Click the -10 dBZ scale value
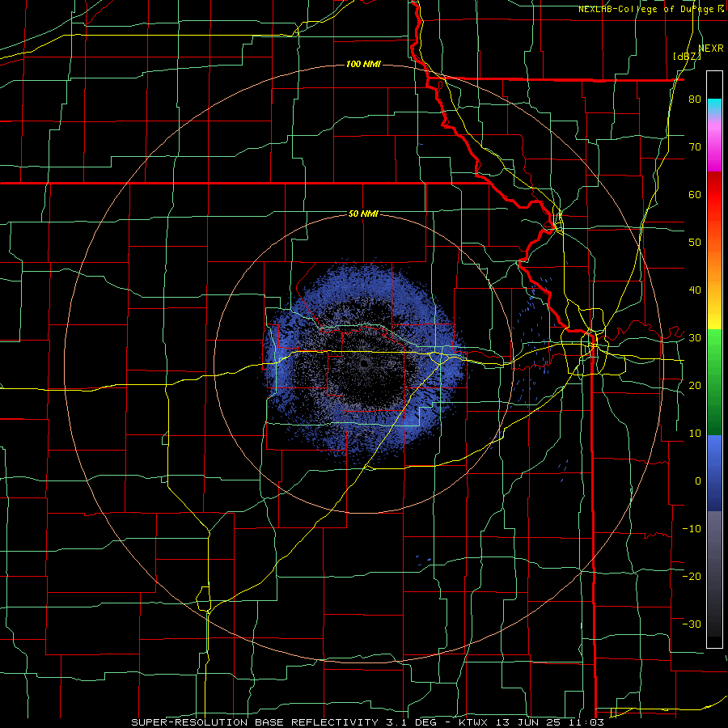This screenshot has height=728, width=728. click(x=692, y=529)
